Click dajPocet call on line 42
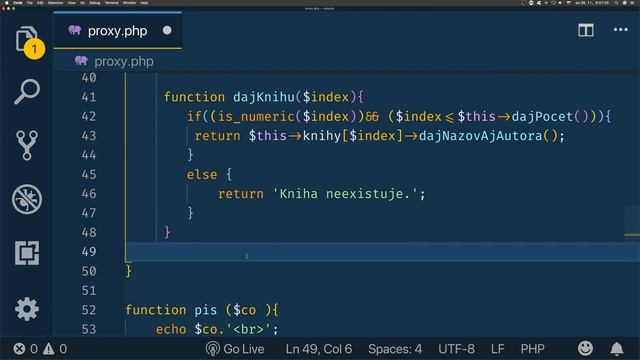The height and width of the screenshot is (360, 640). coord(542,117)
